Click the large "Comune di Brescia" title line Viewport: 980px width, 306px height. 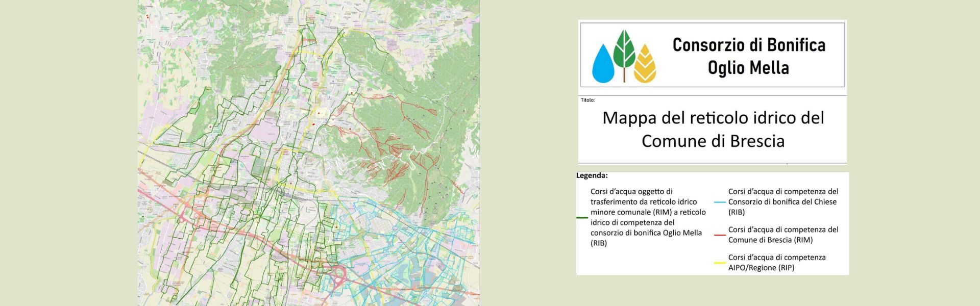[x=713, y=141]
